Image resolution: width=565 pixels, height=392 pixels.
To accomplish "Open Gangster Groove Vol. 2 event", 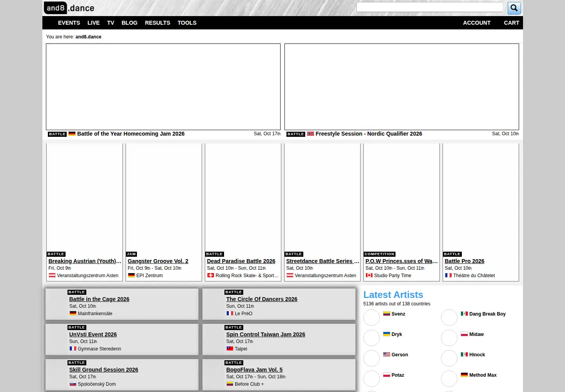I will click(158, 261).
